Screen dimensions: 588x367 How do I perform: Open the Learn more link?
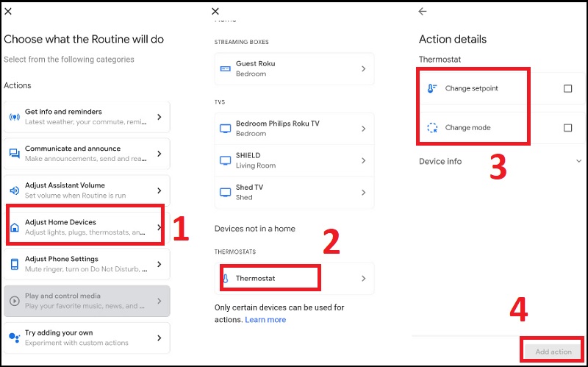(x=265, y=320)
